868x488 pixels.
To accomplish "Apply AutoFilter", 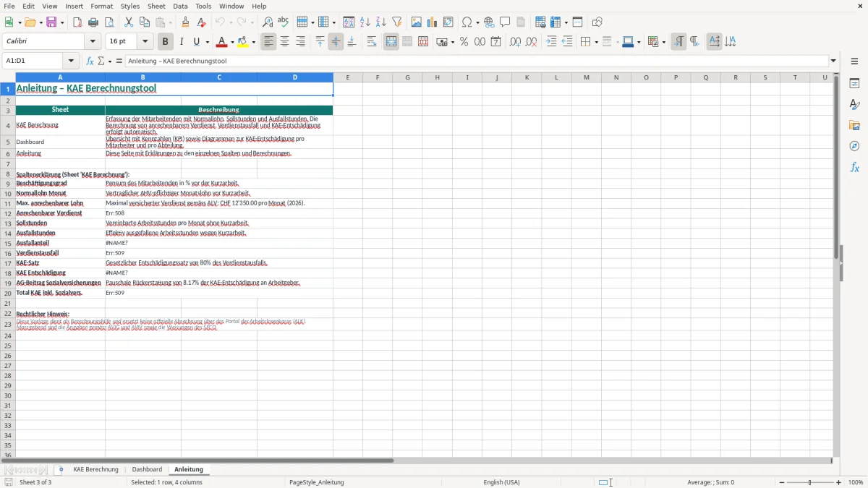I will [x=397, y=22].
